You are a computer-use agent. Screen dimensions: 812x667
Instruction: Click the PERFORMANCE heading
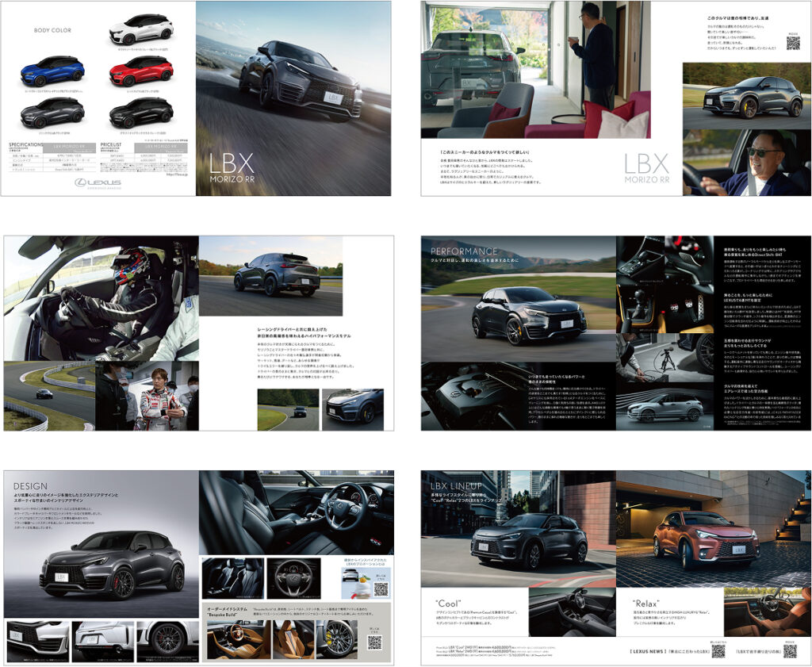coord(464,251)
